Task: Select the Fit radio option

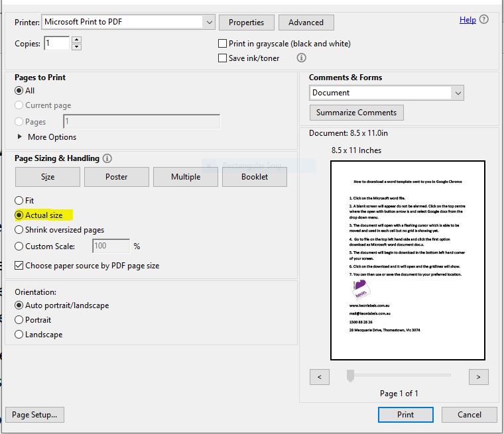Action: (19, 201)
